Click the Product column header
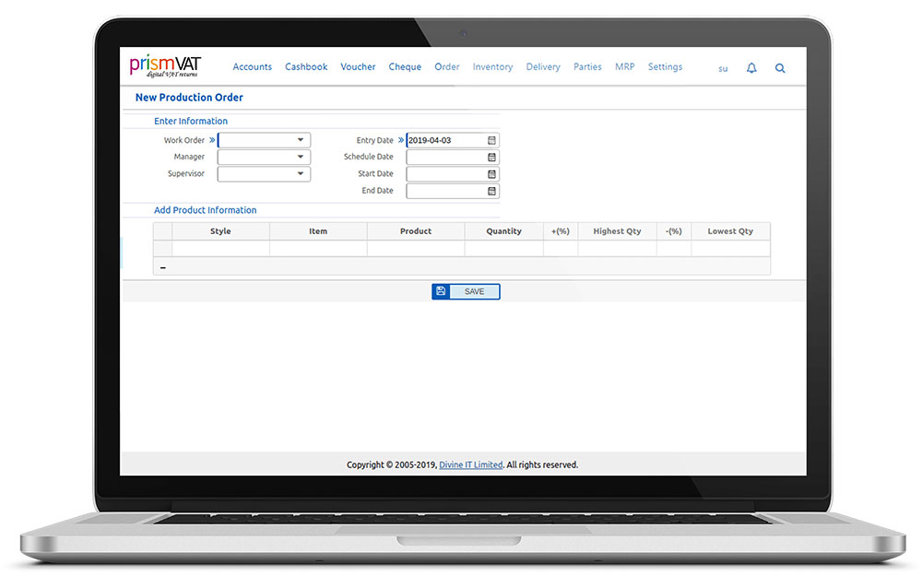Image resolution: width=922 pixels, height=588 pixels. click(416, 231)
